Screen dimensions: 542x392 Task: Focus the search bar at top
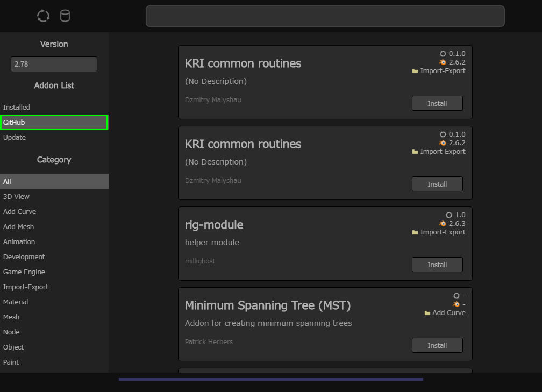pos(325,16)
